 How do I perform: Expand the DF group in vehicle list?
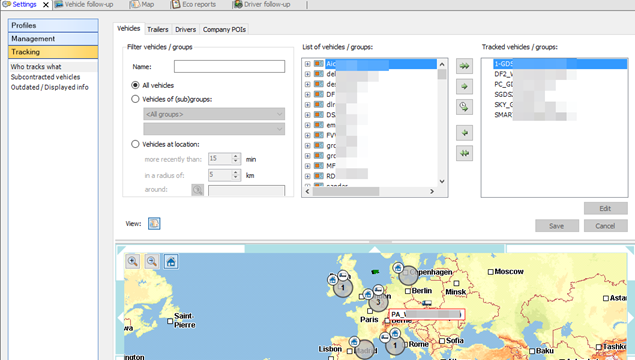tap(307, 94)
